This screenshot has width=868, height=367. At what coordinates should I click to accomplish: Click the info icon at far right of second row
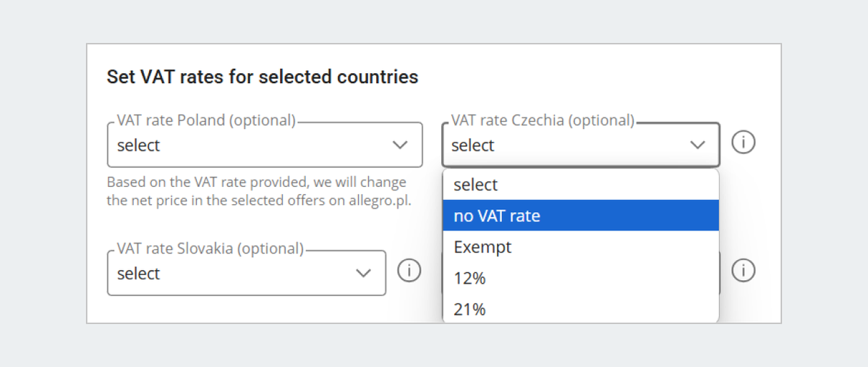tap(743, 271)
